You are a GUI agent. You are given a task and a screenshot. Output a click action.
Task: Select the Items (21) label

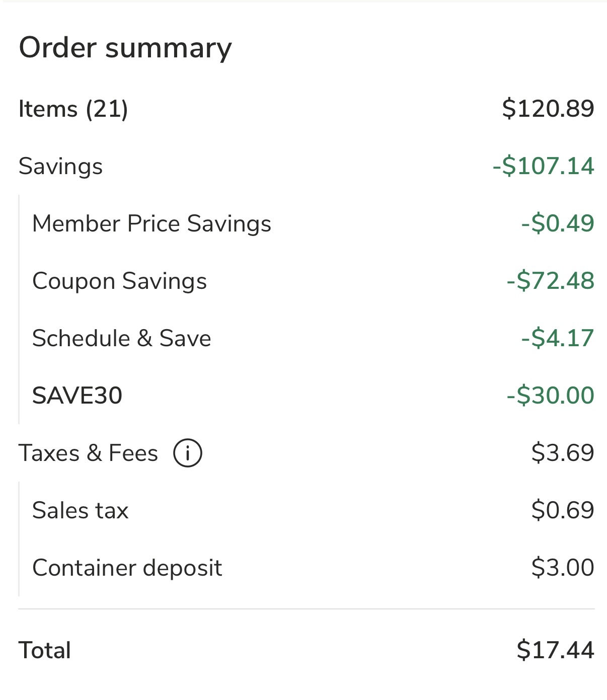(73, 109)
